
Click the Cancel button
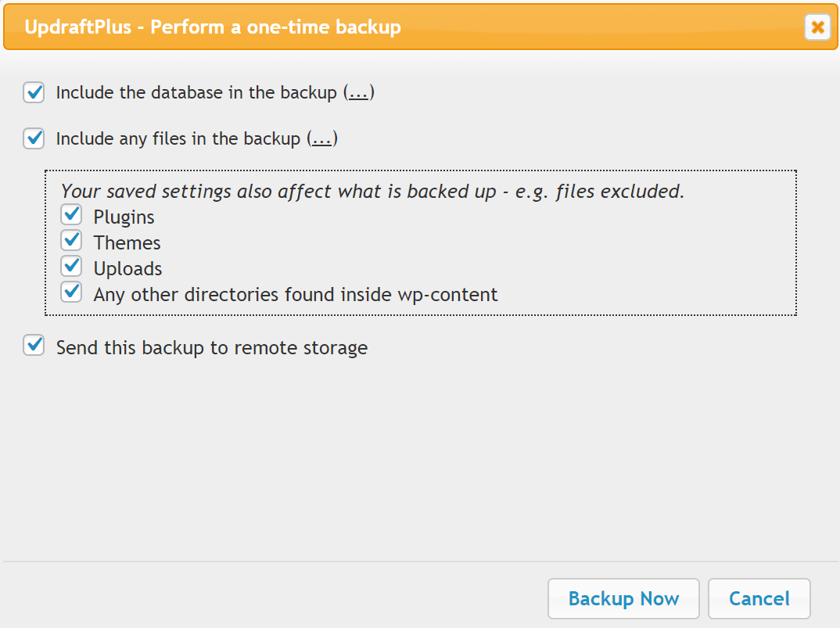pos(759,598)
